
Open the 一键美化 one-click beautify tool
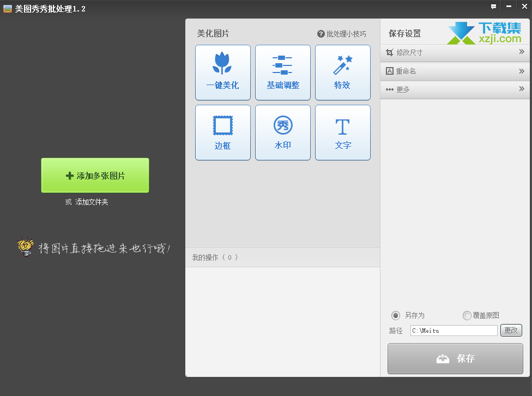[222, 73]
